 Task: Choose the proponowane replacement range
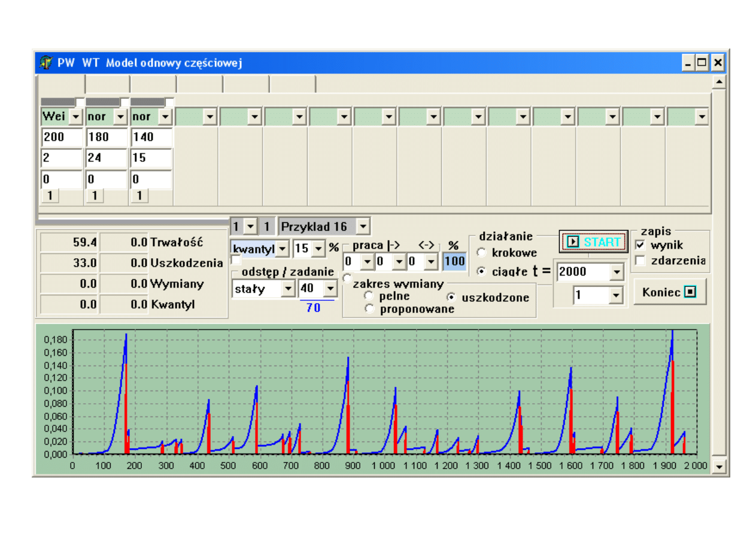(x=369, y=309)
